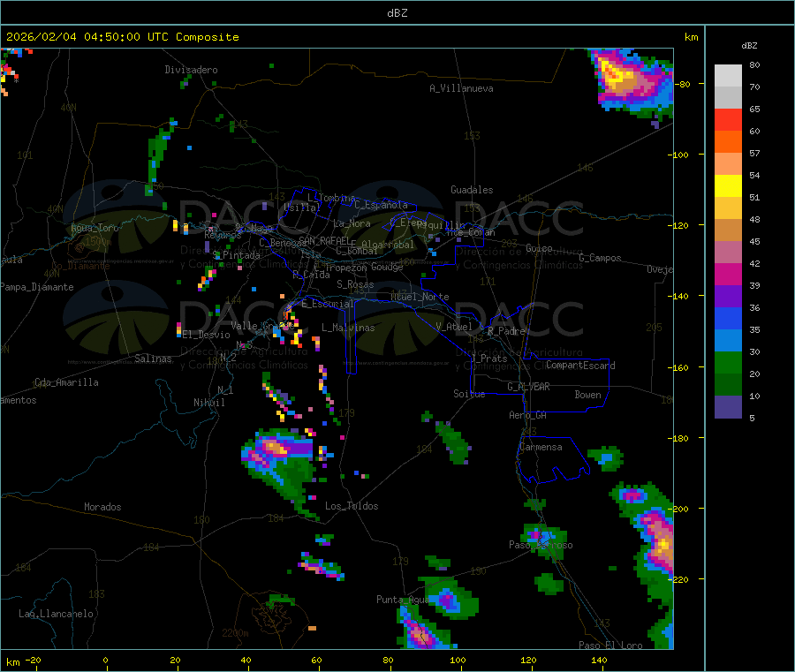Screen dimensions: 795x672
Task: Click the Salinas label
Action: point(153,359)
